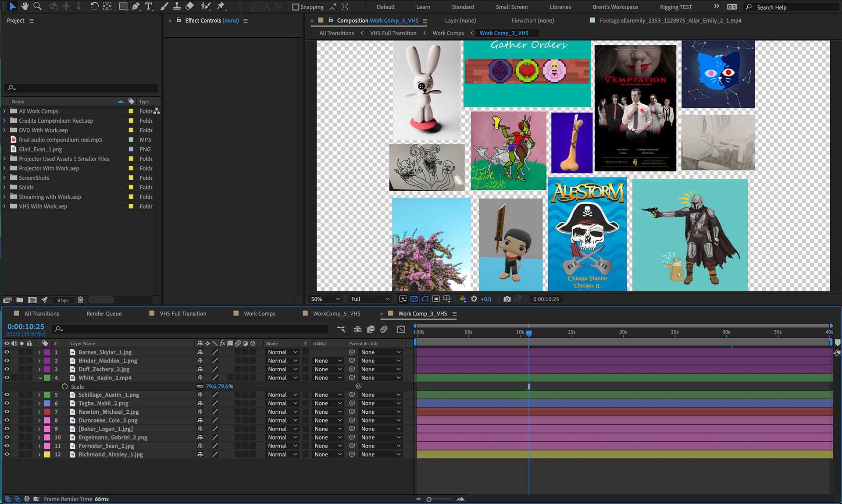Select the Puppet Pin tool

point(221,6)
